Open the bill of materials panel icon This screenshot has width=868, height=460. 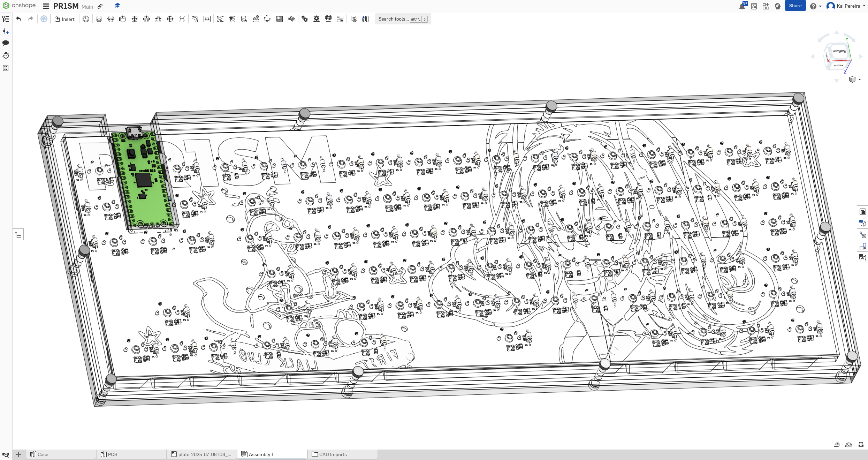(x=863, y=212)
